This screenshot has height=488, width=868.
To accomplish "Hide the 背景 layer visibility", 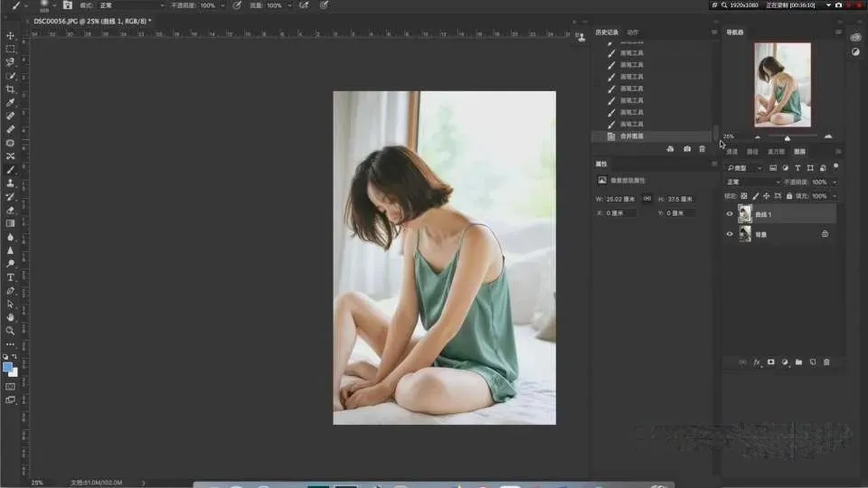I will [x=730, y=234].
